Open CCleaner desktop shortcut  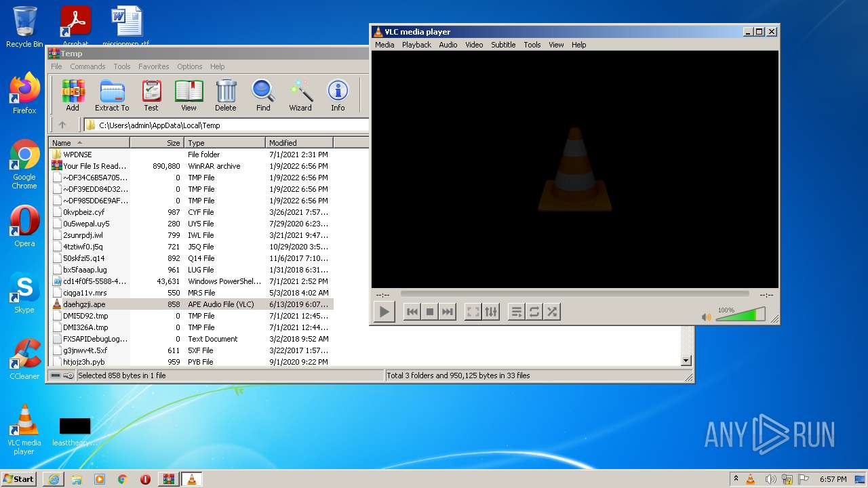(24, 359)
